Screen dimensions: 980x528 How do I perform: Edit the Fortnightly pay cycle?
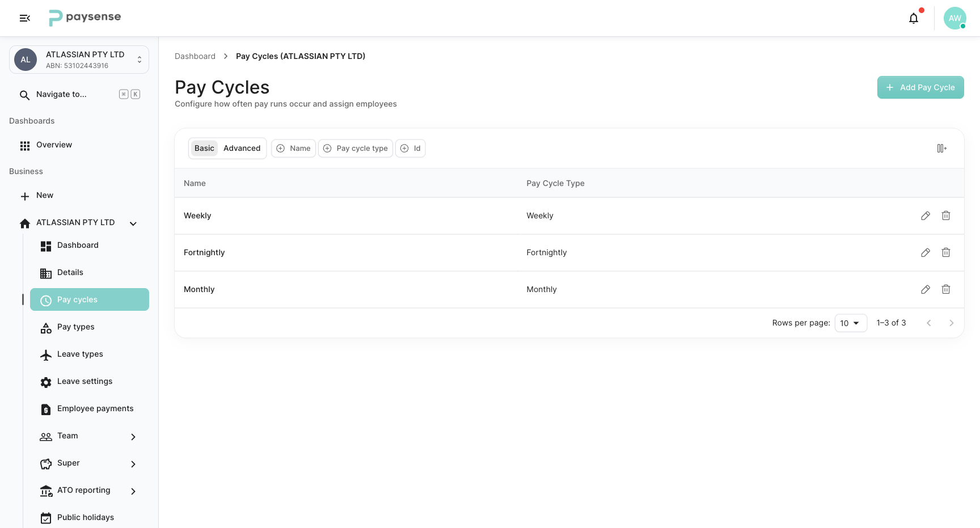pyautogui.click(x=926, y=252)
